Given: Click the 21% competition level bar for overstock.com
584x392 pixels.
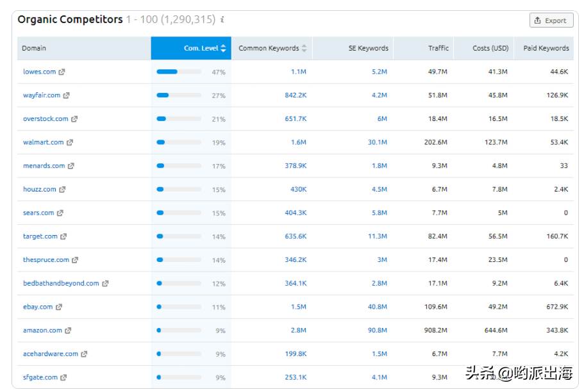Looking at the screenshot, I should click(x=179, y=118).
